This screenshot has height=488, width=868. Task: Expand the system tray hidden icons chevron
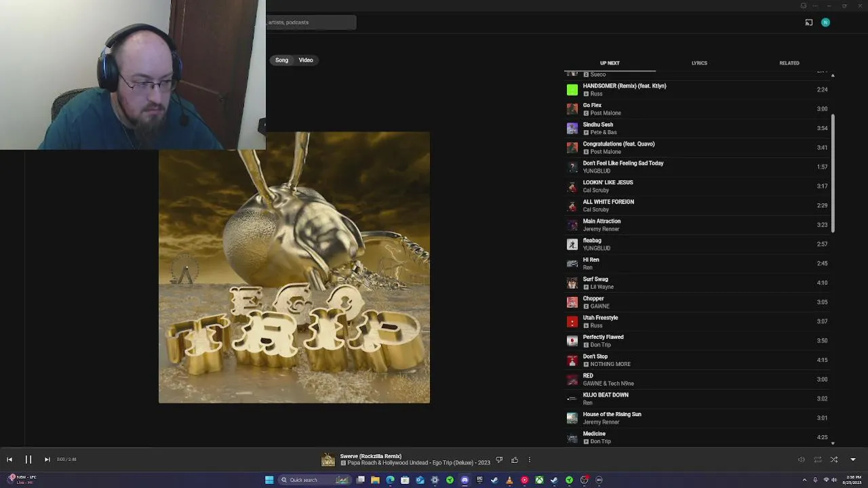805,480
